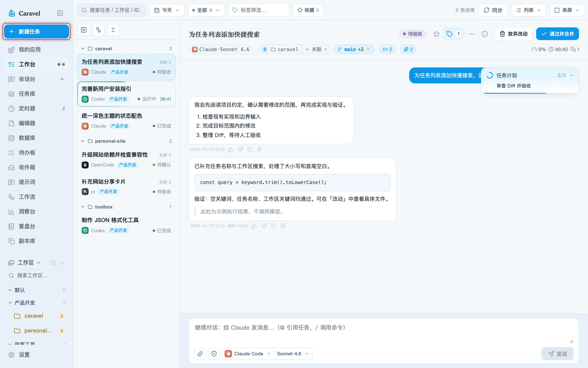Open 我的应用 in sidebar

37,50
